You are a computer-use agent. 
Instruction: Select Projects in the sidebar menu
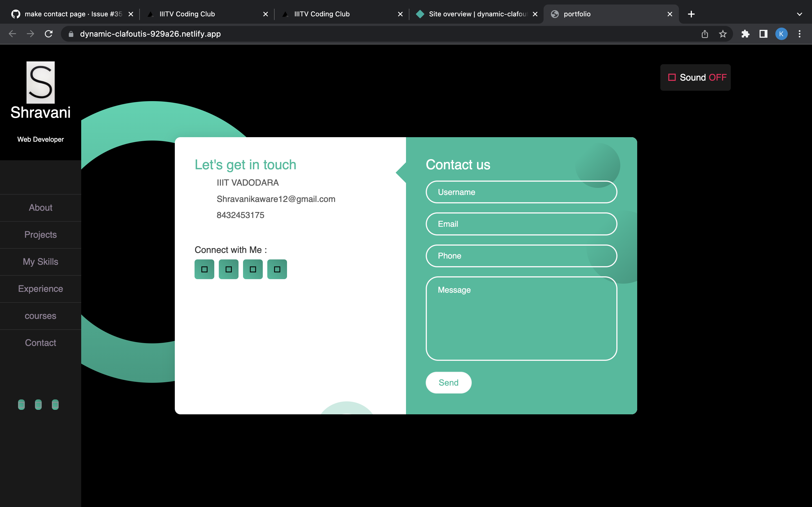(40, 235)
